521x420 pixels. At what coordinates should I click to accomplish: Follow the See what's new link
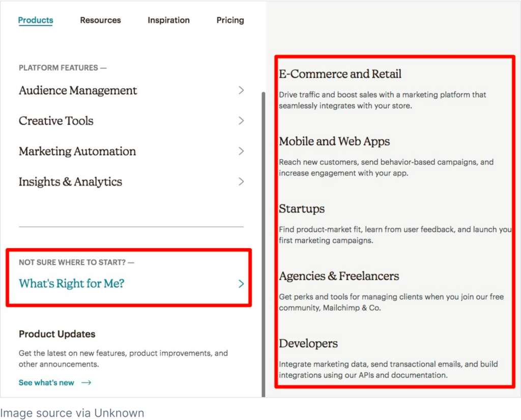[x=46, y=382]
